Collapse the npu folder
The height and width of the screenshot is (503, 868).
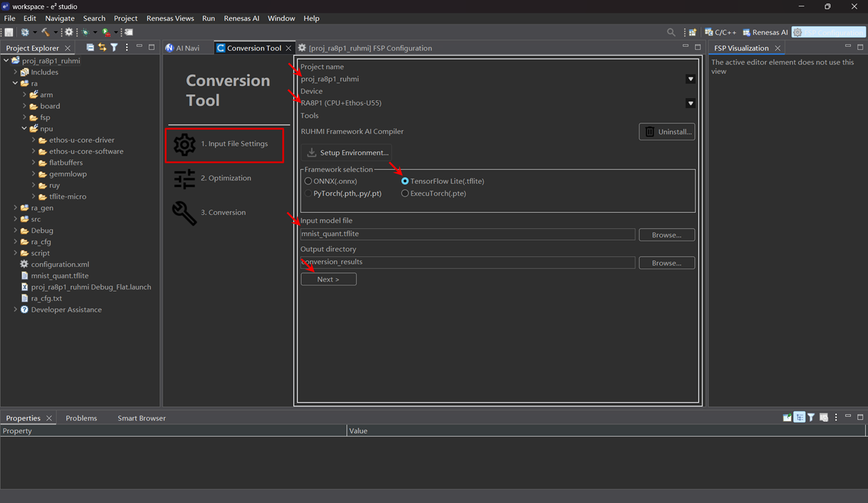click(24, 128)
